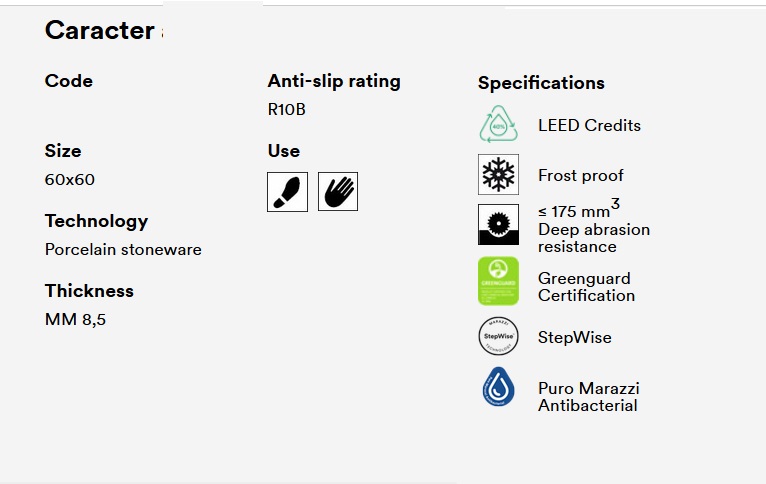Select the 60x60 size value

(70, 180)
